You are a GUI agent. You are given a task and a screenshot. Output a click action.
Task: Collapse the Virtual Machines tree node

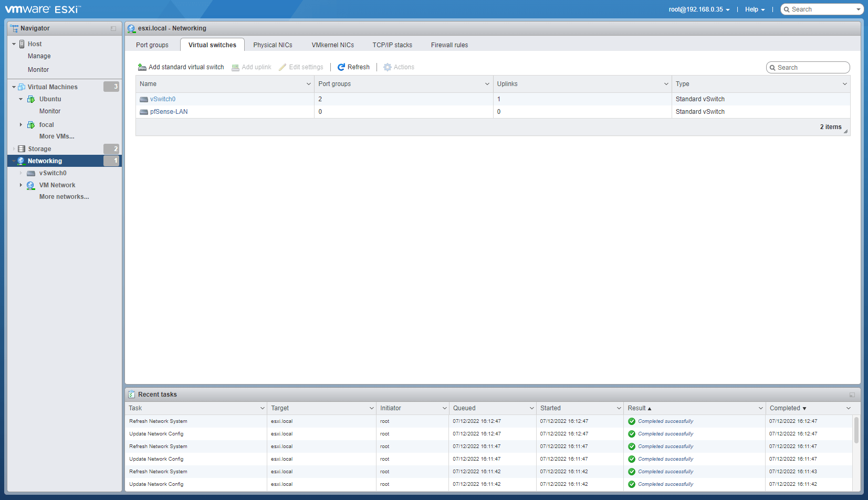click(14, 87)
